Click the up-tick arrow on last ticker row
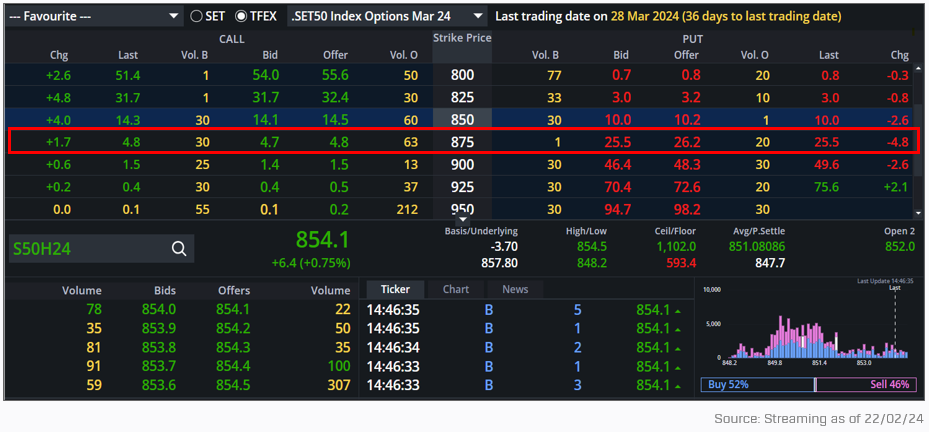Image resolution: width=929 pixels, height=432 pixels. [x=677, y=385]
